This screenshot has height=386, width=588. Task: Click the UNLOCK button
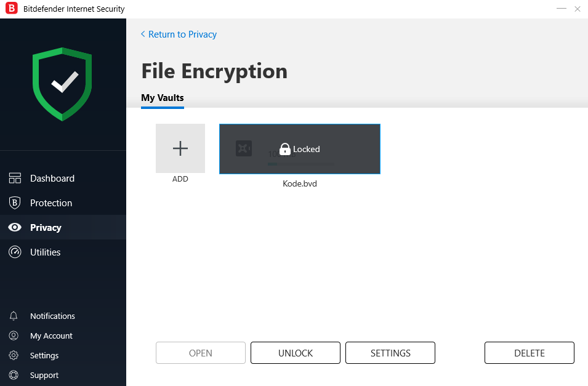point(296,353)
